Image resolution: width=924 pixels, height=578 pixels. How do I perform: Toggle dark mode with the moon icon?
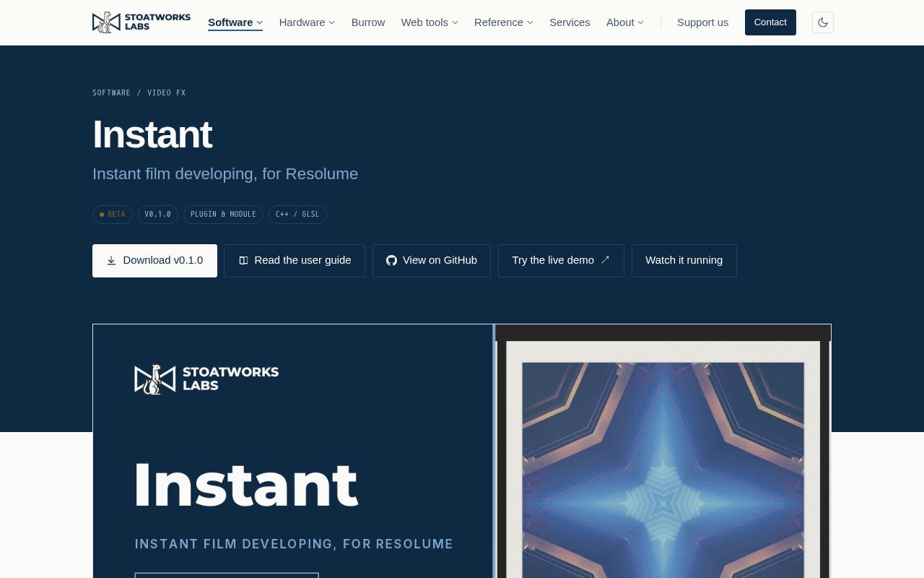pyautogui.click(x=823, y=22)
